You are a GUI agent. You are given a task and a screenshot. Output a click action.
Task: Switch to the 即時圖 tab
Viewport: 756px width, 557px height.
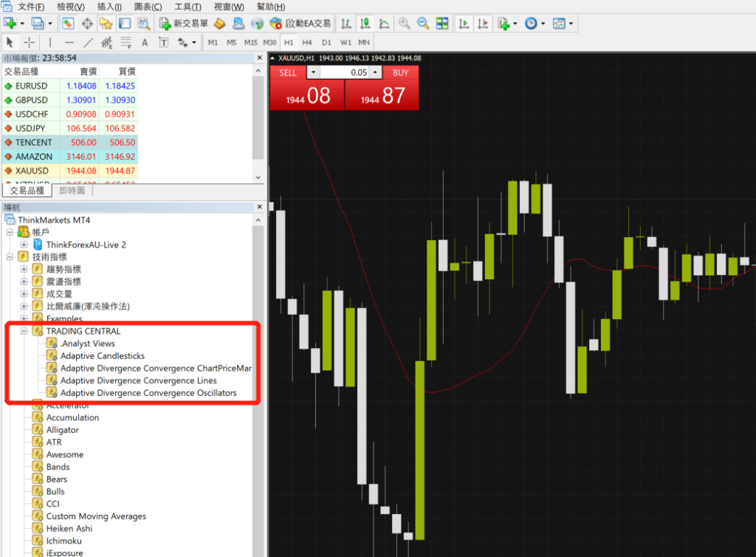pos(72,191)
